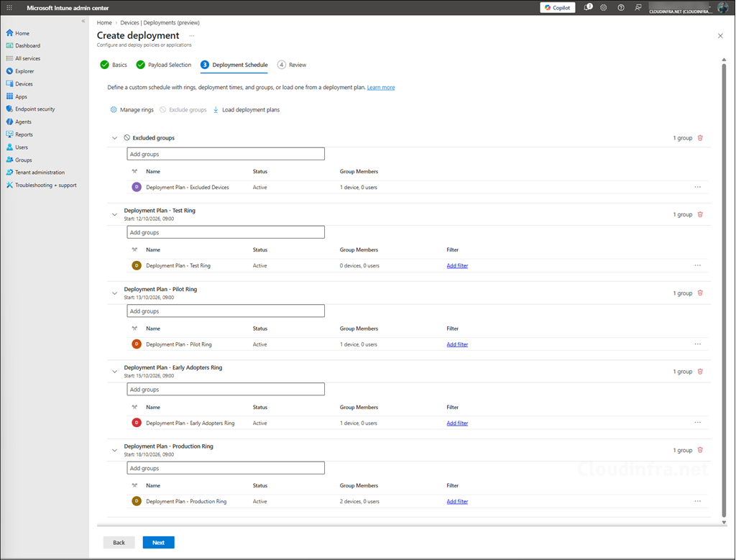Open All services in sidebar

coord(23,58)
